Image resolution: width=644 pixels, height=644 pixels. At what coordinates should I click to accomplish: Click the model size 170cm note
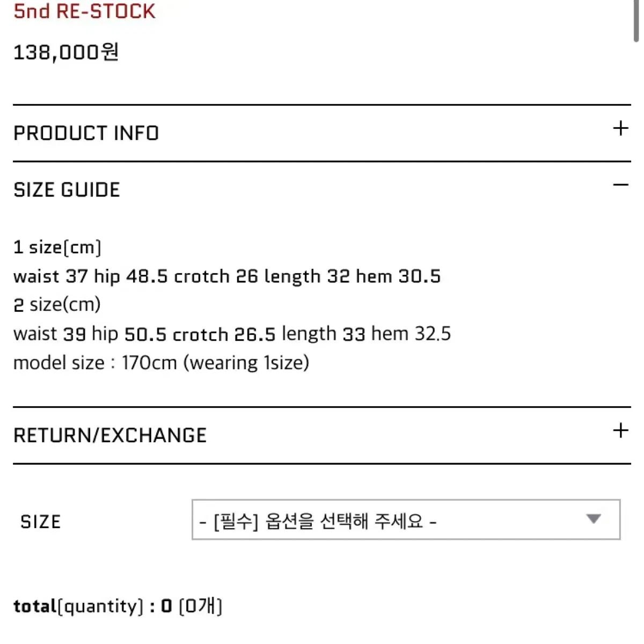(x=161, y=363)
